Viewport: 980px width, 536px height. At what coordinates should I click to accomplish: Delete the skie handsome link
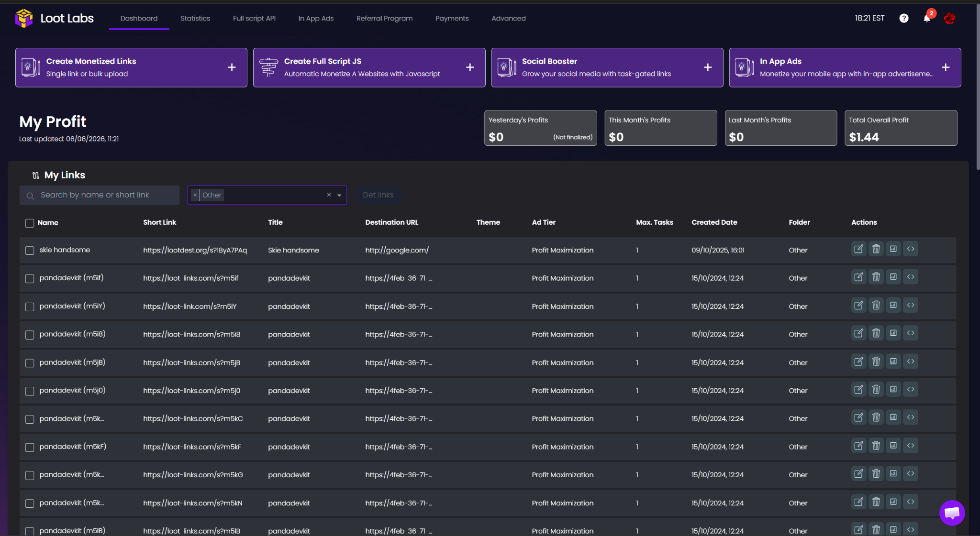click(x=876, y=249)
